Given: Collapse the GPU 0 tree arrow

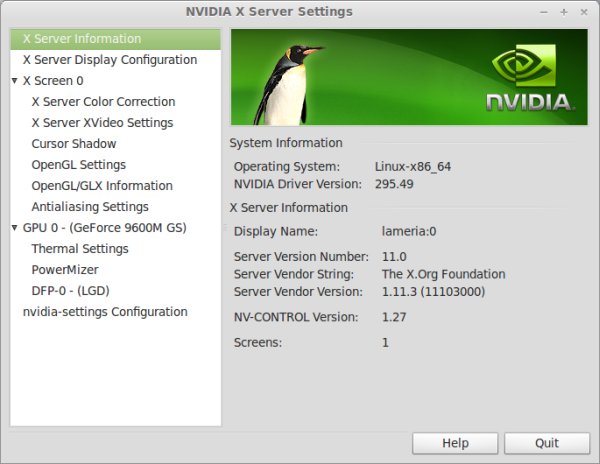Looking at the screenshot, I should 15,228.
